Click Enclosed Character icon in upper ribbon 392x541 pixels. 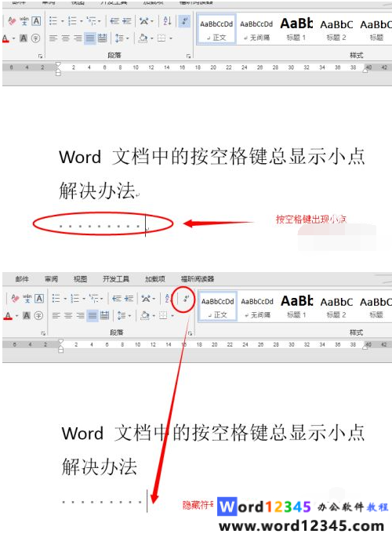[36, 38]
